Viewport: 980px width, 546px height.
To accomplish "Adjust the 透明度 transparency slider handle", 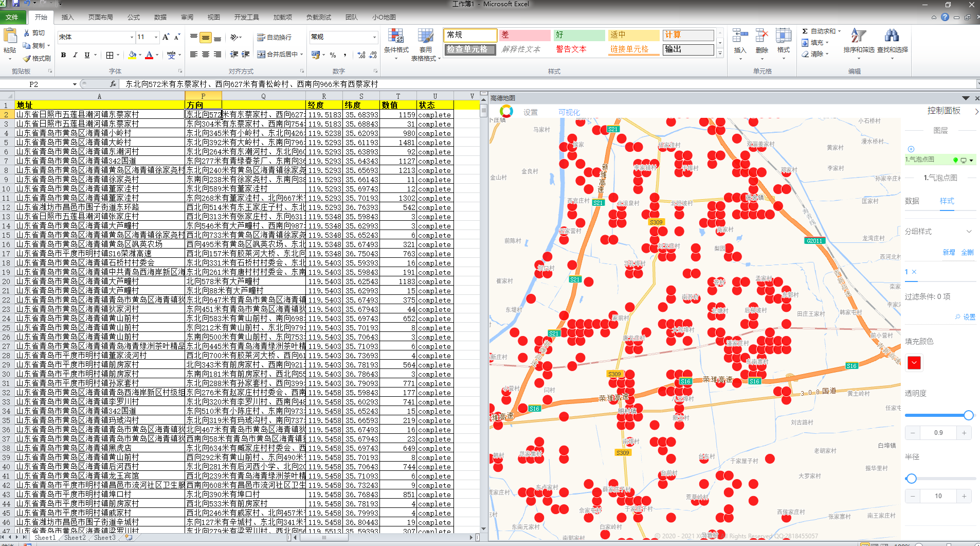I will 969,415.
